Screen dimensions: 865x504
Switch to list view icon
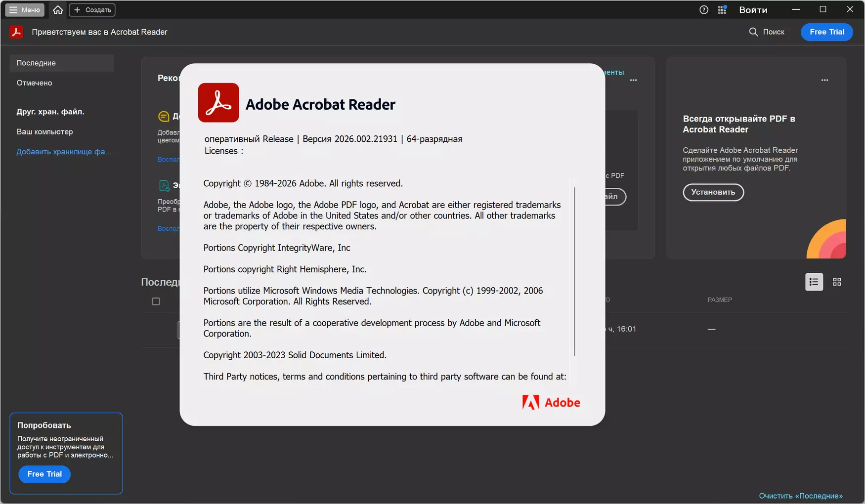[814, 282]
